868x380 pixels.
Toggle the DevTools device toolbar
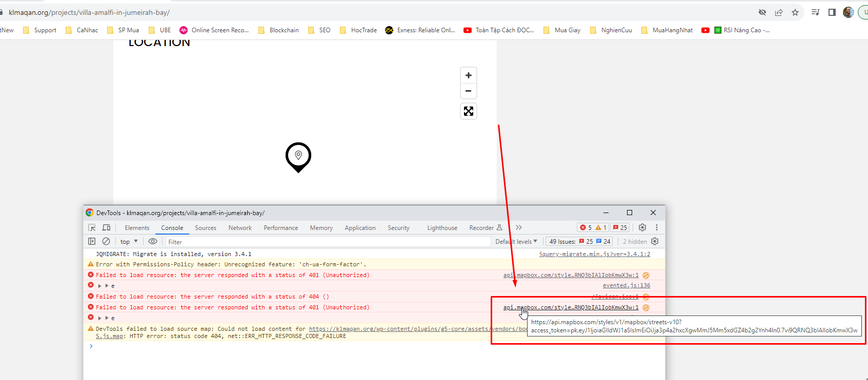tap(106, 228)
